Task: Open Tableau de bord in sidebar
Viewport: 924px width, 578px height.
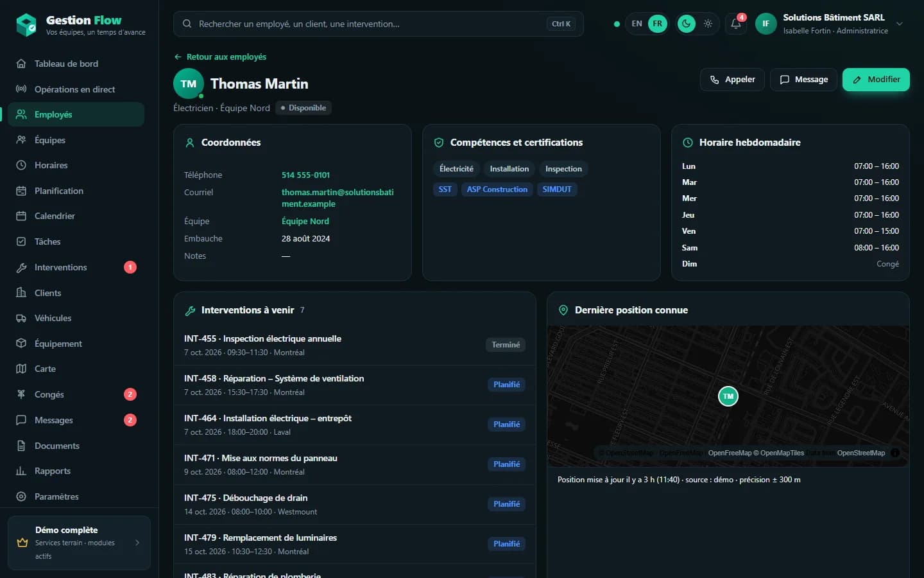Action: point(76,64)
